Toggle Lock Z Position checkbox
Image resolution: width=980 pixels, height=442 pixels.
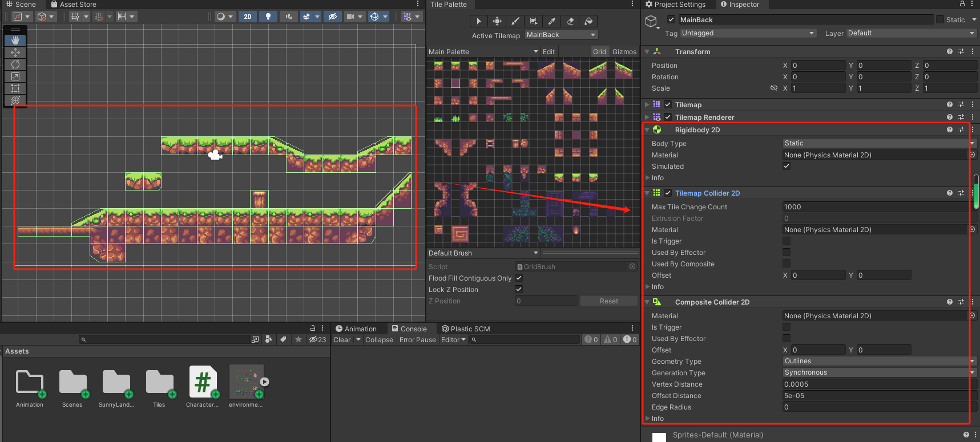(519, 289)
